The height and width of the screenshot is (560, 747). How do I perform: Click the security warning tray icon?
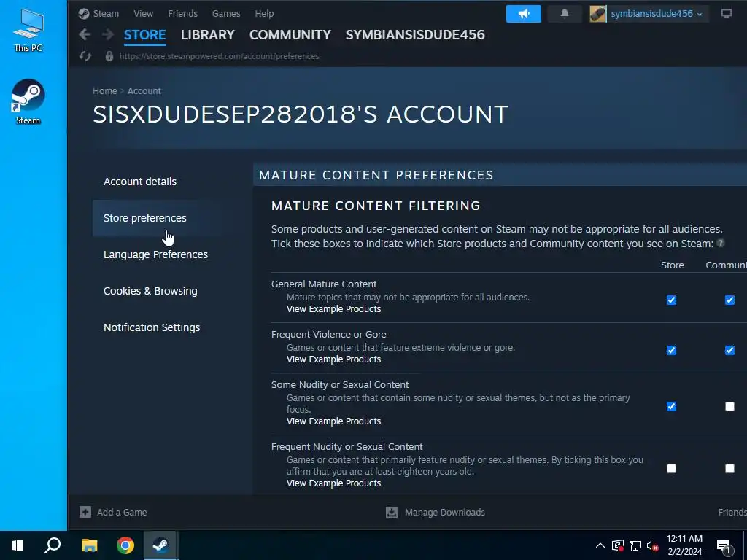[617, 545]
